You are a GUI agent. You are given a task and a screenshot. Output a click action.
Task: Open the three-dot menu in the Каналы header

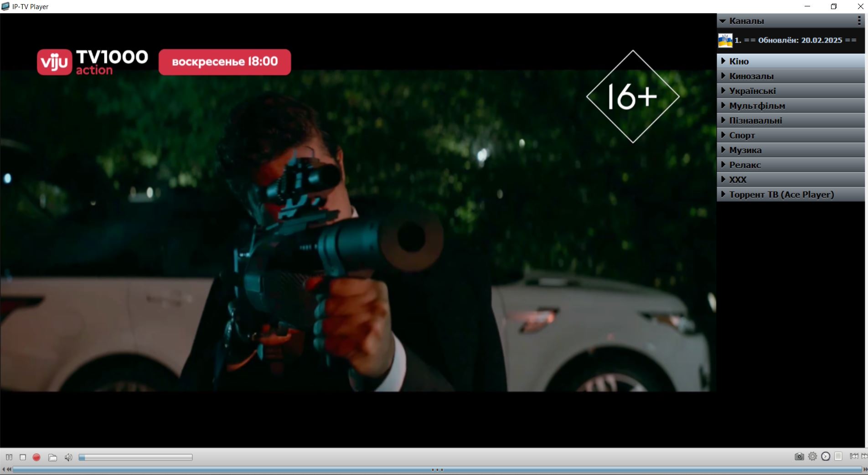click(x=859, y=20)
